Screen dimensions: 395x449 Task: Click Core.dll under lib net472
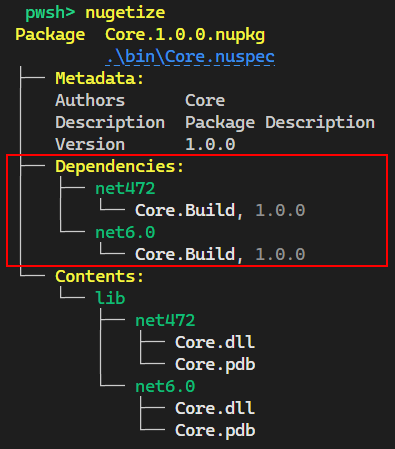pos(215,342)
